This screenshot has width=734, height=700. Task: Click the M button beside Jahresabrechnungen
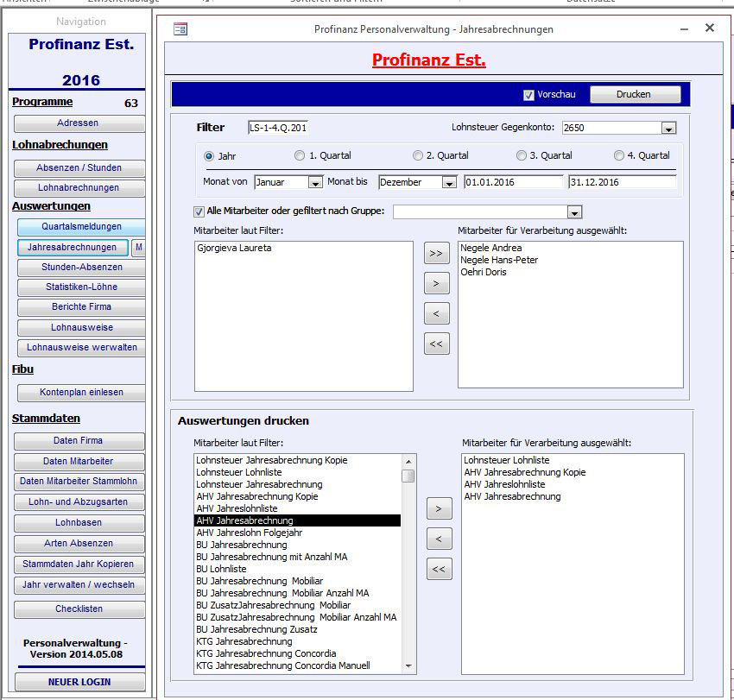tap(138, 247)
